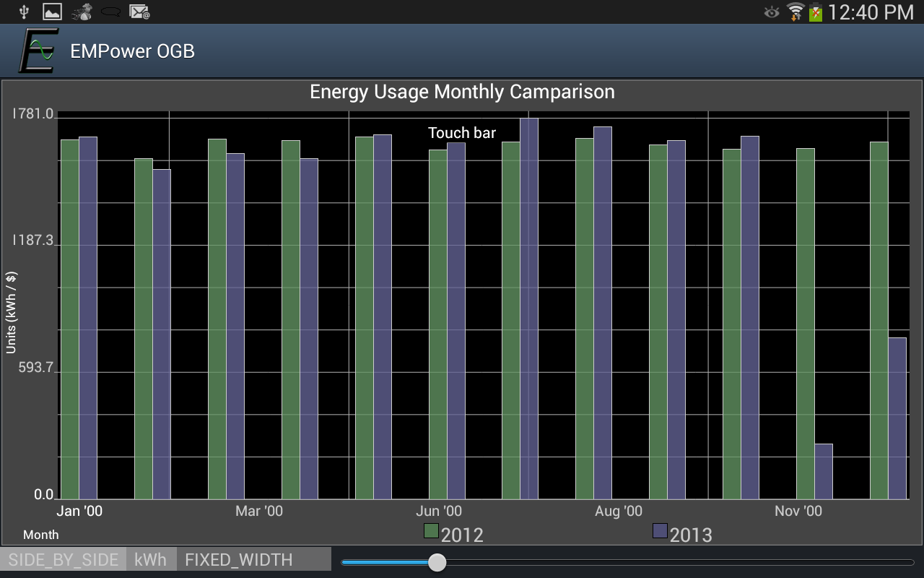The width and height of the screenshot is (924, 578).
Task: Tap the 1187.3 y-axis value
Action: click(33, 240)
